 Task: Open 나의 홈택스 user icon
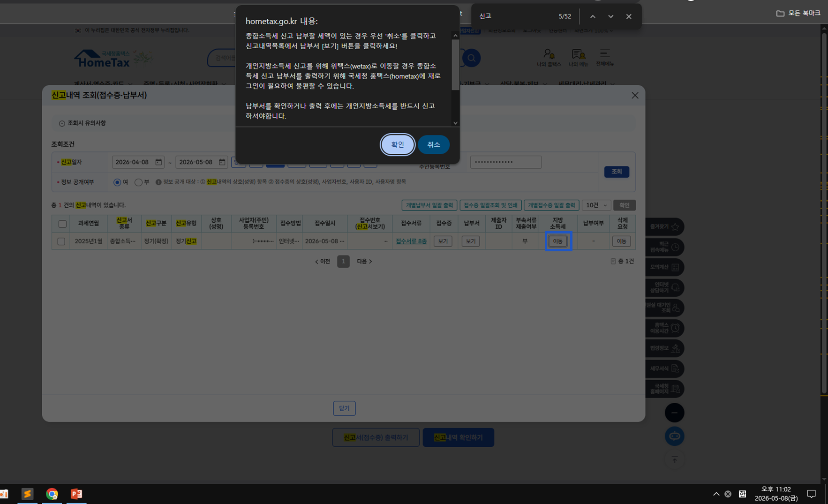549,58
